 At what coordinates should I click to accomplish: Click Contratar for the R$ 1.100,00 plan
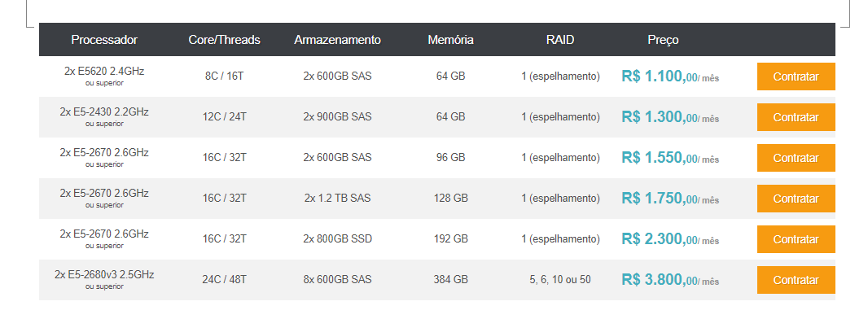pyautogui.click(x=796, y=76)
